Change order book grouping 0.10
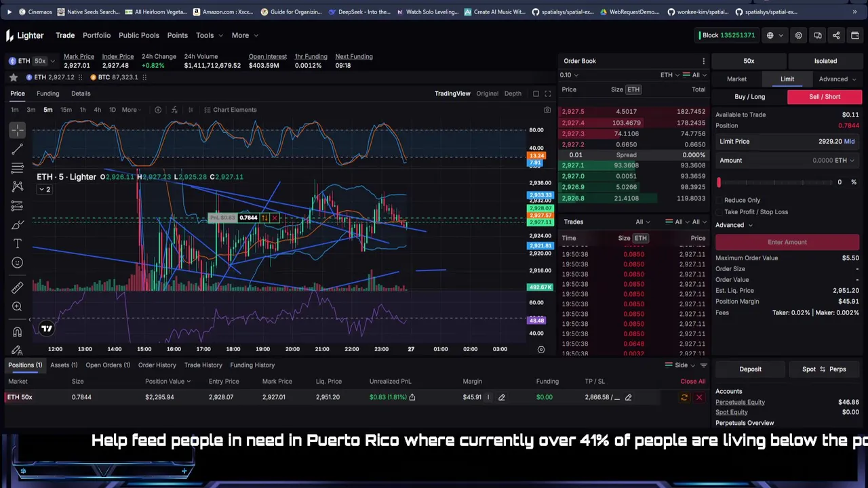868x488 pixels. coord(569,75)
